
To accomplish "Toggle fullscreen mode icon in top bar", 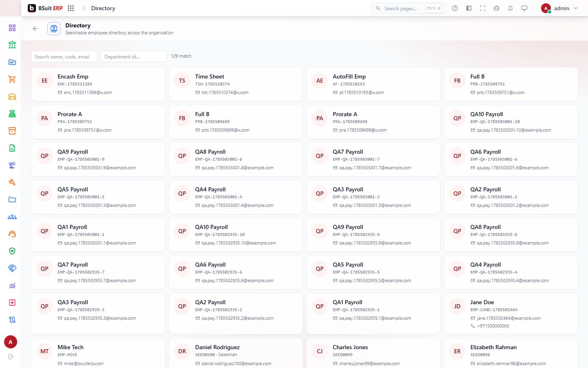I will pyautogui.click(x=483, y=8).
